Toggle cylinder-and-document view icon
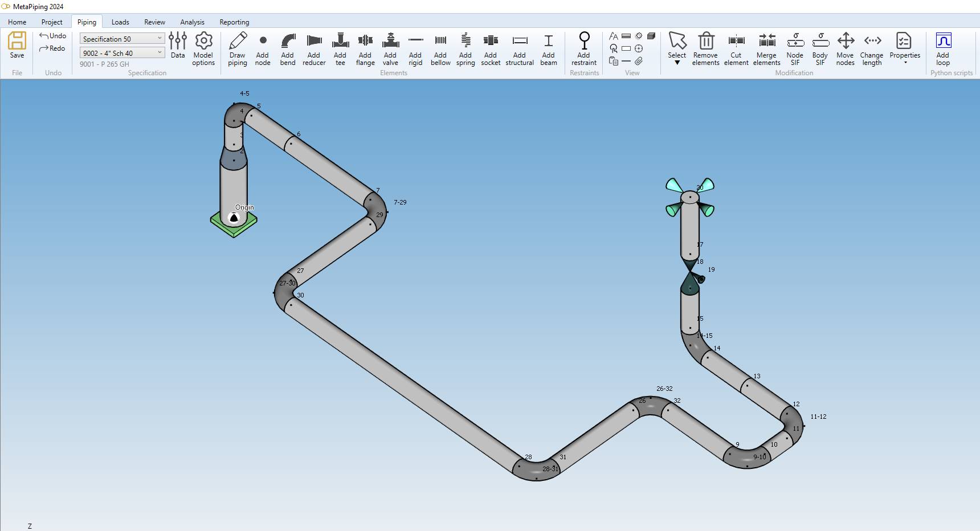Viewport: 980px width, 531px height. tap(614, 61)
